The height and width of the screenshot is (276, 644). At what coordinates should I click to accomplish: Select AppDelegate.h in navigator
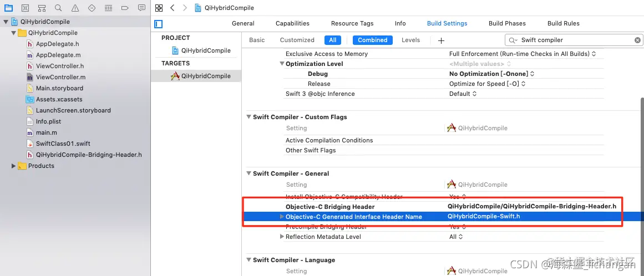tap(58, 44)
